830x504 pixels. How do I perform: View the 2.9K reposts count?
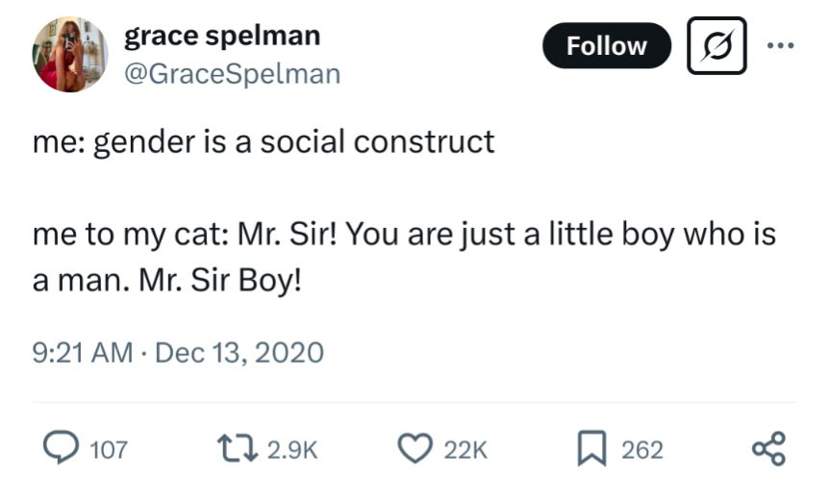(292, 450)
